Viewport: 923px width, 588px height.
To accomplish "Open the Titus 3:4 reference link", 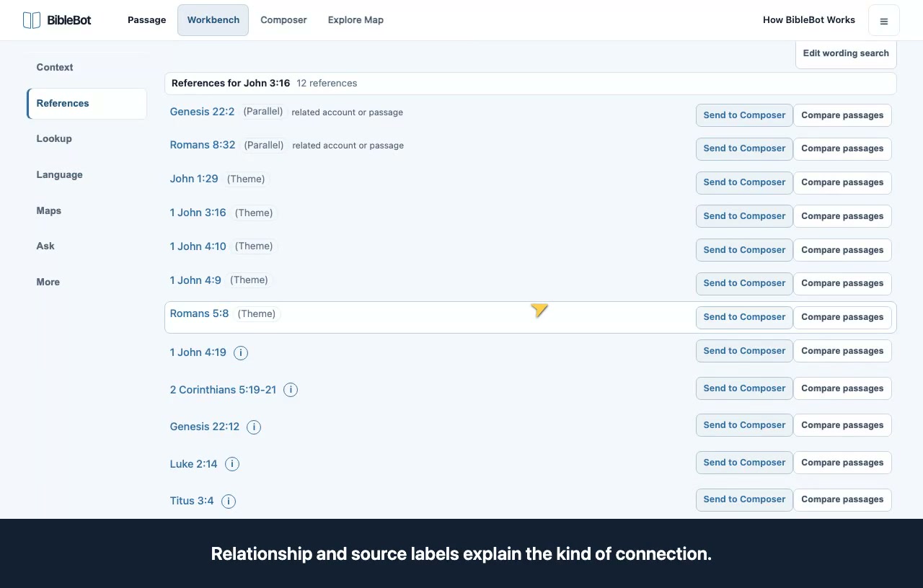I will coord(192,501).
